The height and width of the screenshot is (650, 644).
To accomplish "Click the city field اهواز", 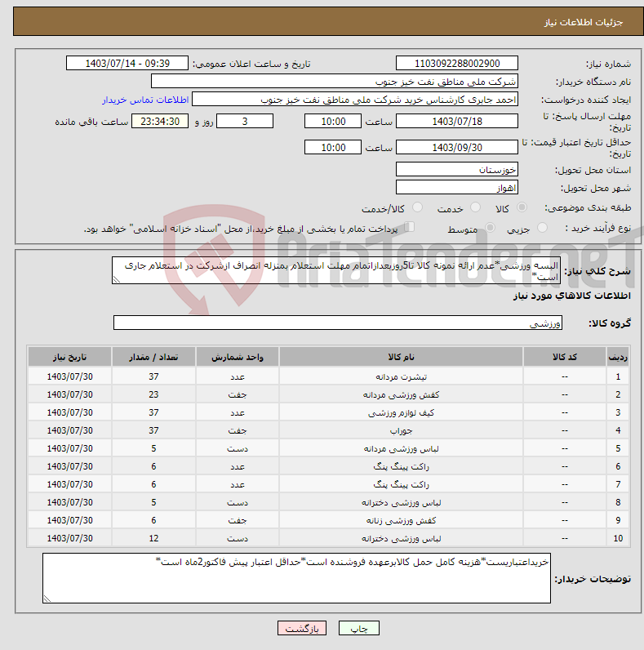I will (x=457, y=187).
